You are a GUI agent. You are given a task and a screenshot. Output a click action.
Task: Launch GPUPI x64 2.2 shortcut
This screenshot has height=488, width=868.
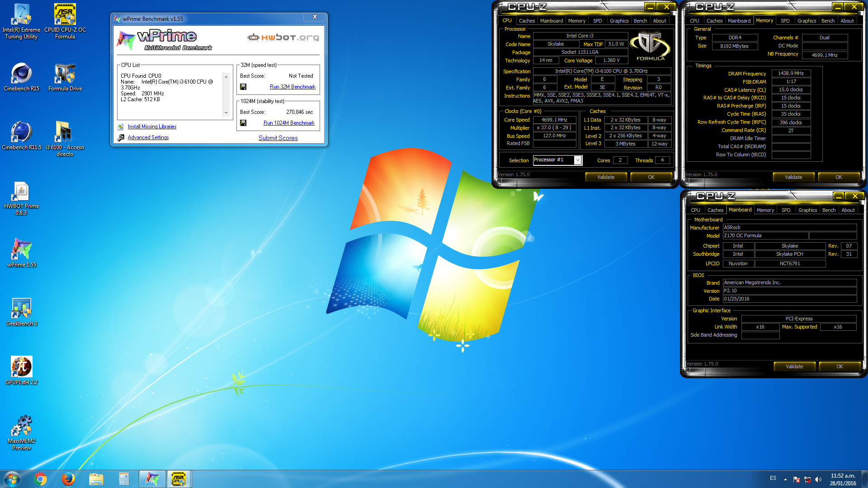pos(21,371)
